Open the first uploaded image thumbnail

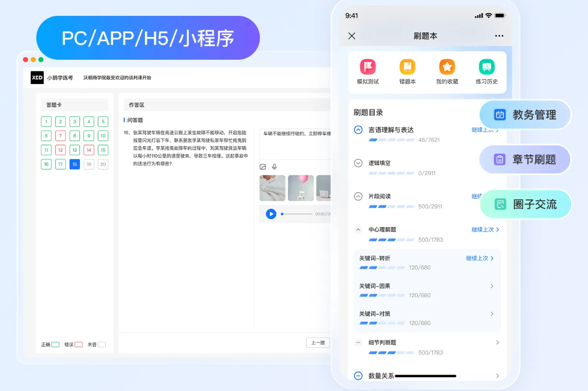click(x=272, y=188)
